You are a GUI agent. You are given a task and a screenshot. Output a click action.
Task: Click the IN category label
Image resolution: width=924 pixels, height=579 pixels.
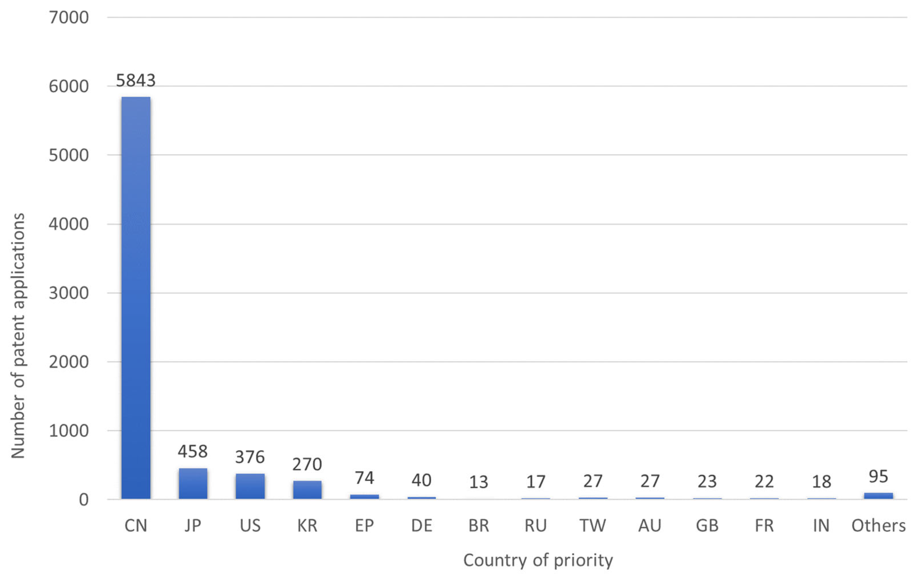[821, 525]
